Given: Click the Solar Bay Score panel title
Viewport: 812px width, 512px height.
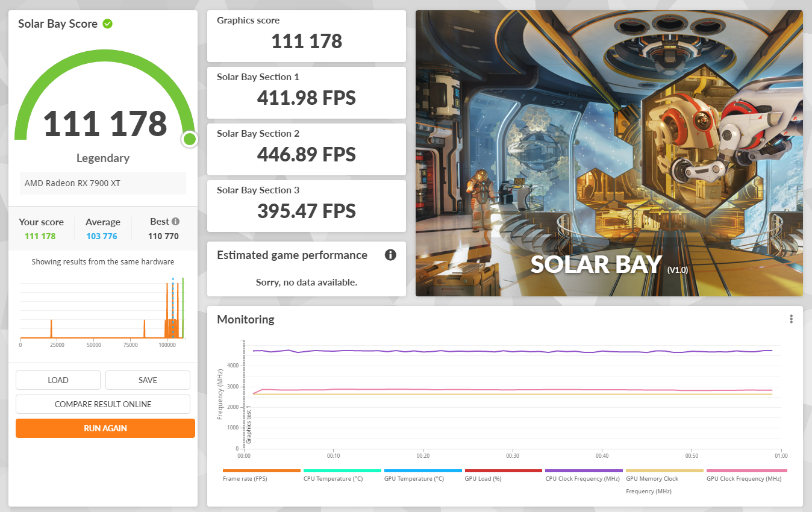Looking at the screenshot, I should point(58,24).
